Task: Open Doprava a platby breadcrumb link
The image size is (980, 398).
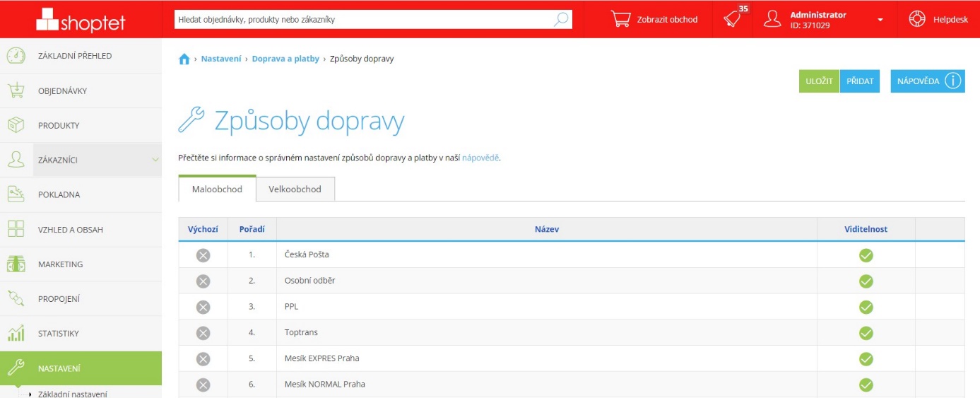Action: click(x=286, y=59)
